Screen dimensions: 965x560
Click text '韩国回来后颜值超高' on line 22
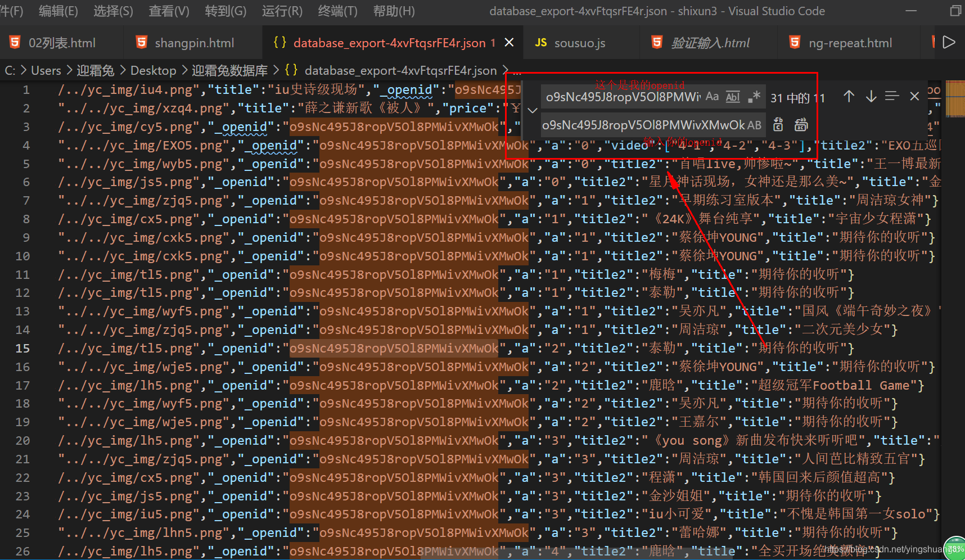click(x=819, y=478)
